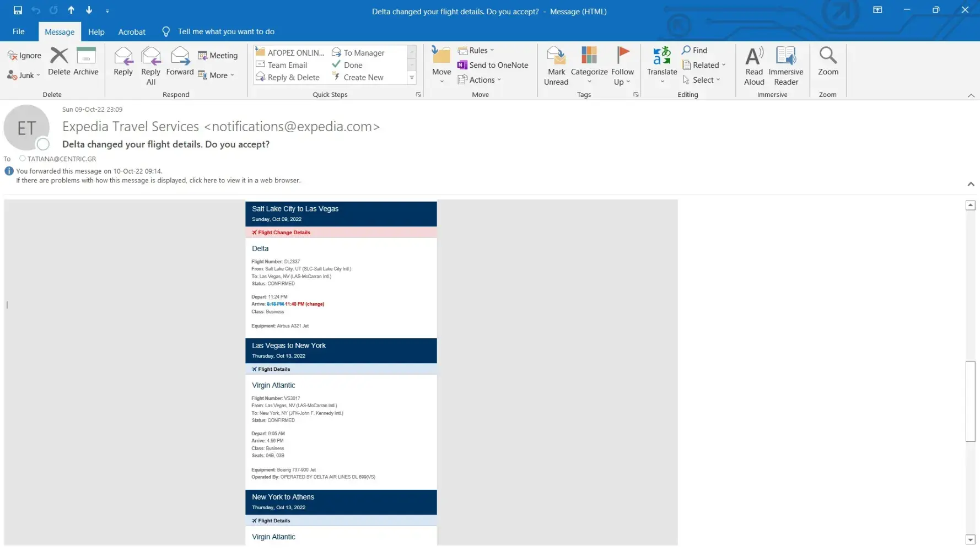
Task: Click the view in web browser info message
Action: (x=158, y=181)
